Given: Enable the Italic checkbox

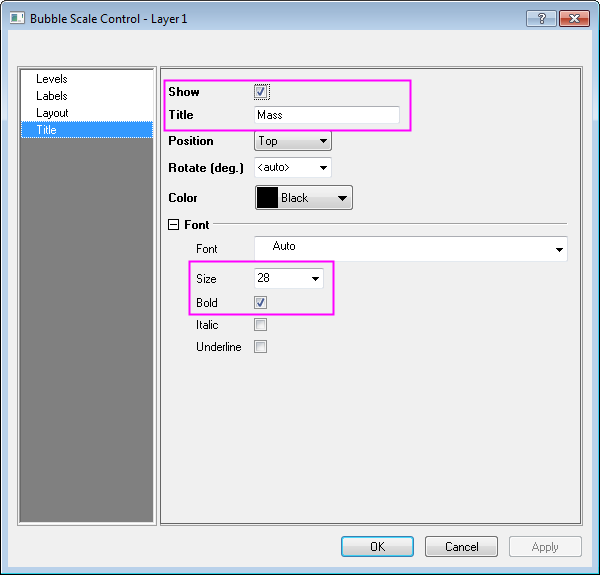Looking at the screenshot, I should (261, 325).
